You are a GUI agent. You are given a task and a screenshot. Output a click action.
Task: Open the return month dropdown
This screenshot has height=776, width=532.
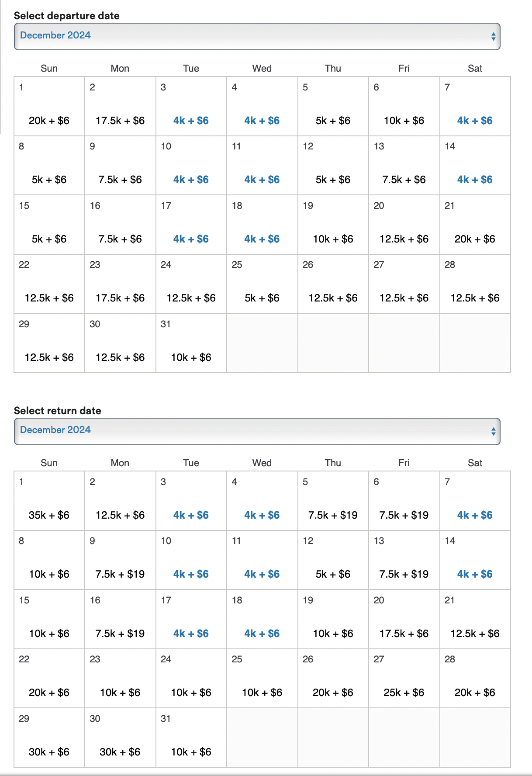pos(257,431)
